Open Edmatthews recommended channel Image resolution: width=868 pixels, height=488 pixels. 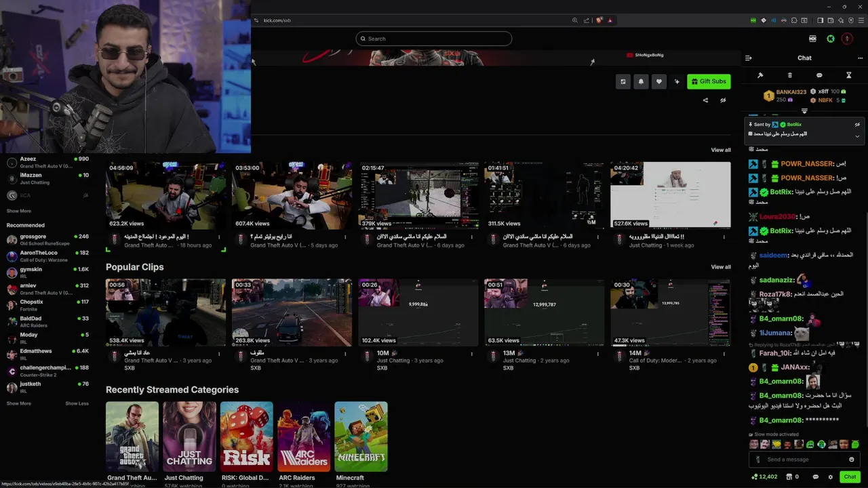[x=47, y=354]
